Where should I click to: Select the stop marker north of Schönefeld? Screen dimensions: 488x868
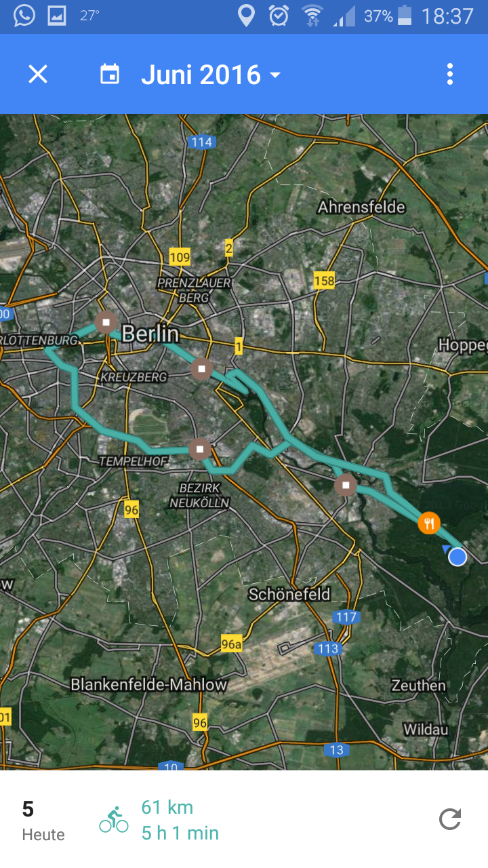tap(346, 485)
